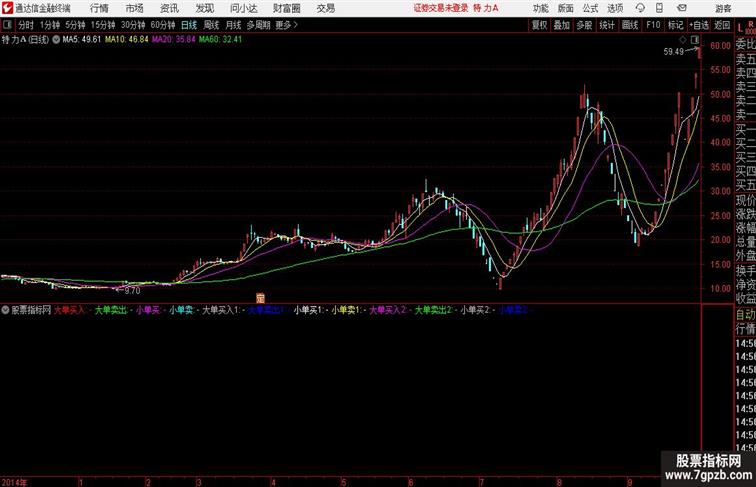Click the 统计 statistics toolbar button

click(x=607, y=25)
